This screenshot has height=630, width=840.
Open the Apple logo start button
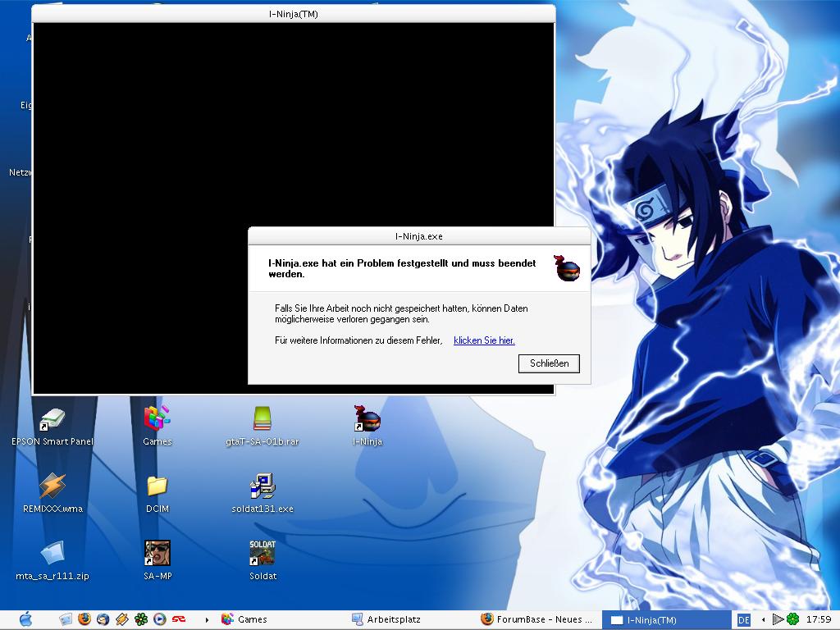pyautogui.click(x=25, y=619)
